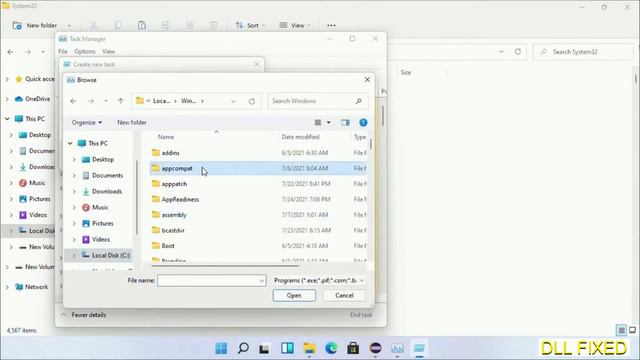This screenshot has height=360, width=640.
Task: Click New folder in File Explorer toolbar
Action: [35, 25]
